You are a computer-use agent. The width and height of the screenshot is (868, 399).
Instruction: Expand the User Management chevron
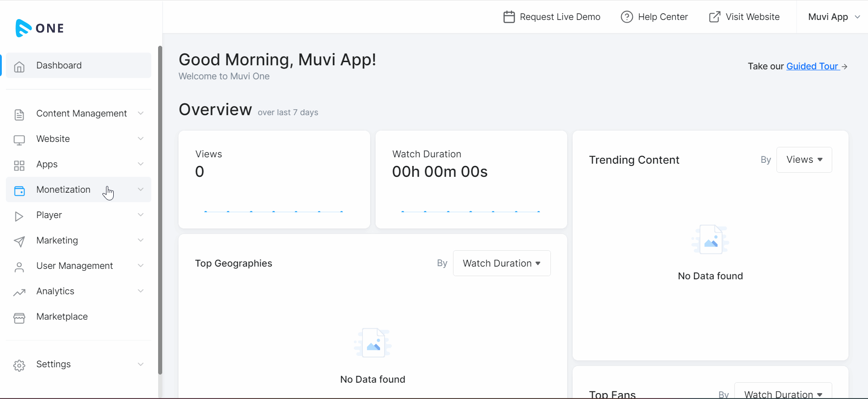tap(140, 265)
